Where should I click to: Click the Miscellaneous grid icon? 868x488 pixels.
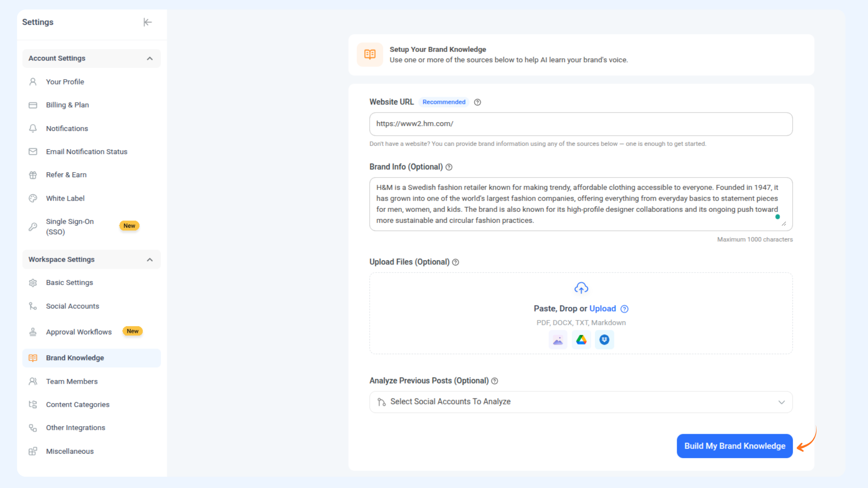coord(33,451)
